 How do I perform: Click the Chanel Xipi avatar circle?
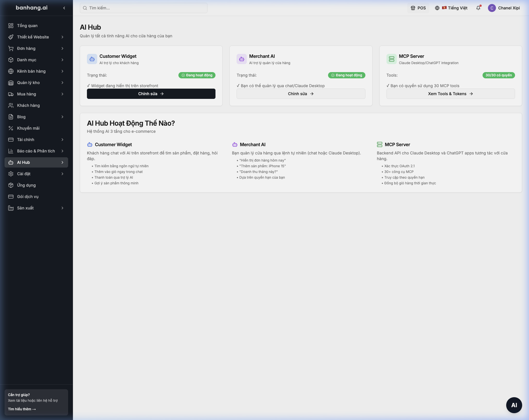pyautogui.click(x=492, y=8)
